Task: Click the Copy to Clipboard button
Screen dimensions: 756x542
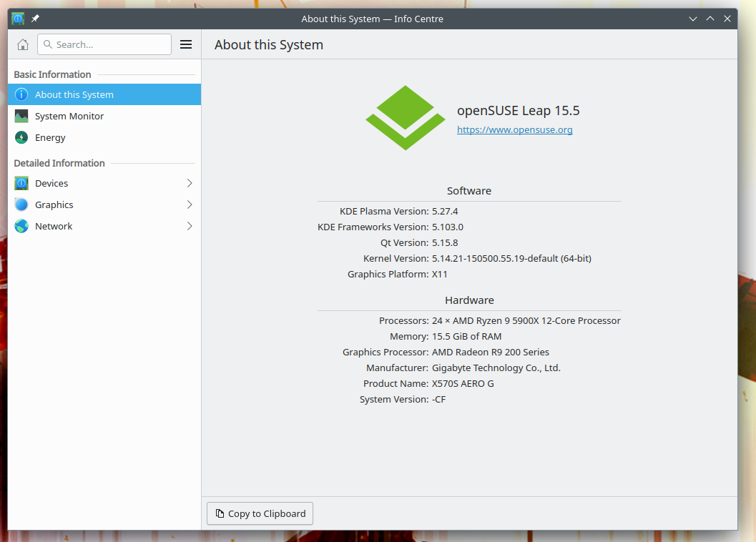Action: click(260, 513)
